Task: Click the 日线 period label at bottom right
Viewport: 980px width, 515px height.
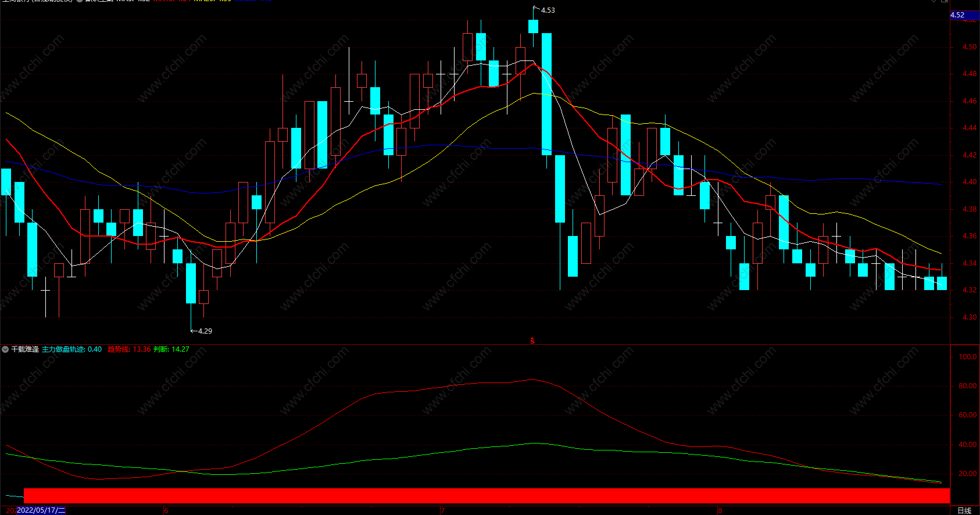Action: pos(964,510)
